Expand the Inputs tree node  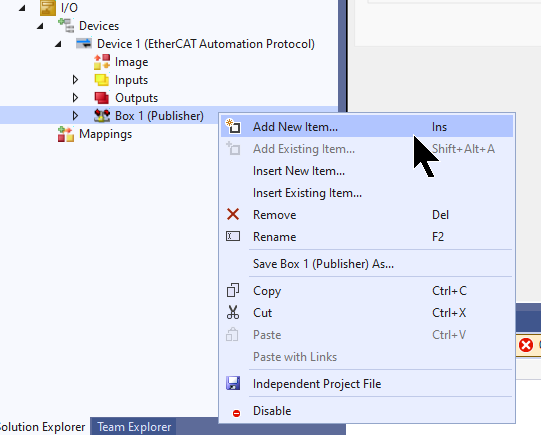point(75,80)
